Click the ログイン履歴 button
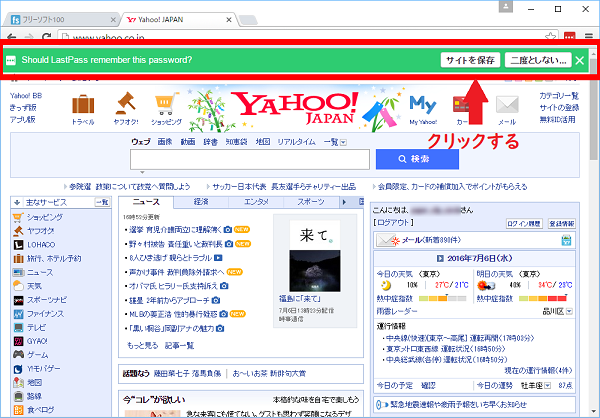This screenshot has width=600, height=418. [524, 224]
